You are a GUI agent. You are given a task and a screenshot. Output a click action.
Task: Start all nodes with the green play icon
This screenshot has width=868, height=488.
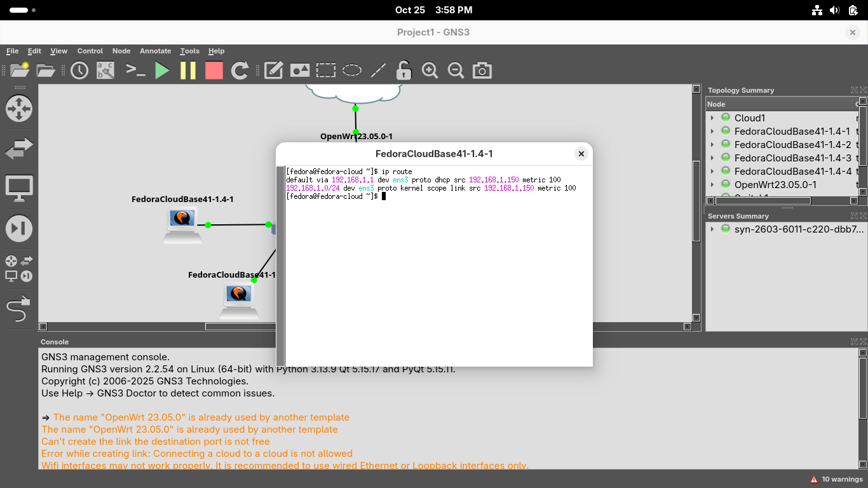pyautogui.click(x=162, y=71)
